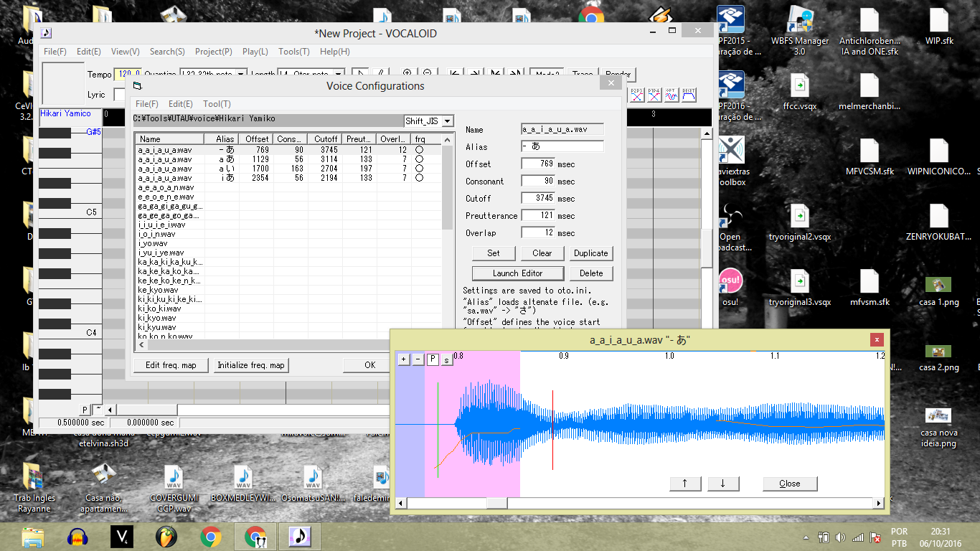Click the Set button

click(494, 253)
